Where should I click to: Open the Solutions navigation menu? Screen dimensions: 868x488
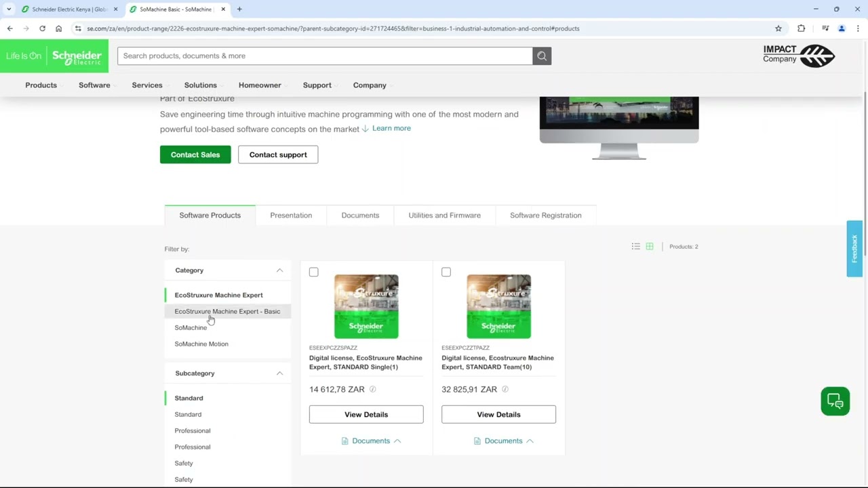click(x=201, y=85)
